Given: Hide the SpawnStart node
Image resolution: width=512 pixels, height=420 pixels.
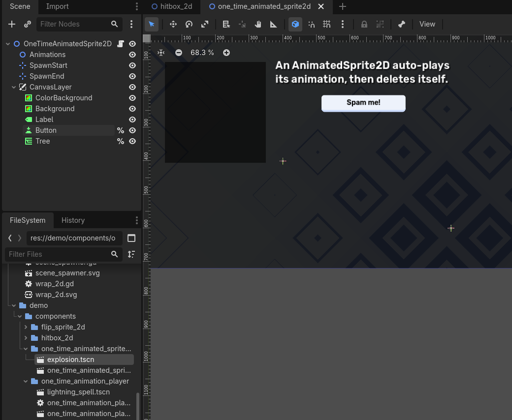Looking at the screenshot, I should point(132,65).
